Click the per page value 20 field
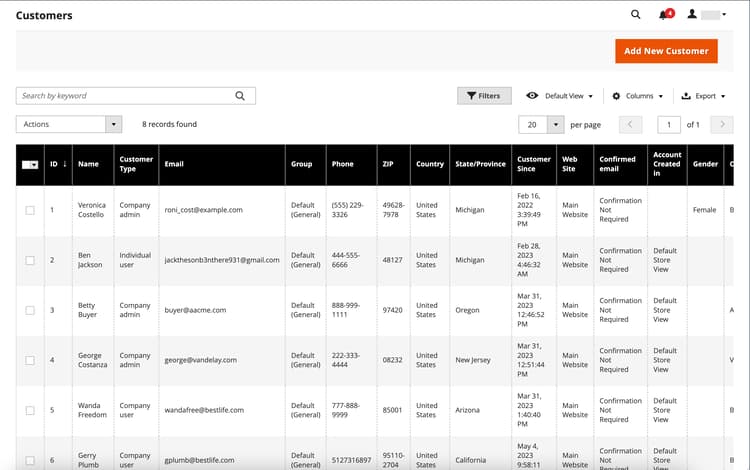750x470 pixels. pos(533,125)
